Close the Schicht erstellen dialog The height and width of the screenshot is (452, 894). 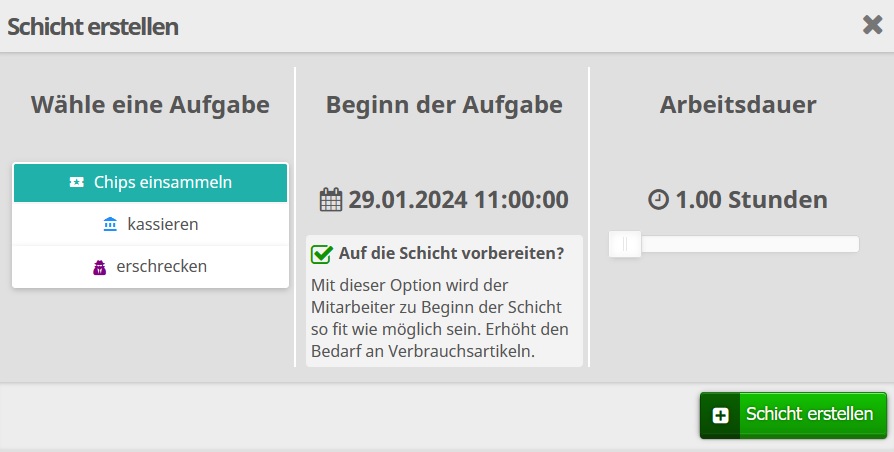(872, 25)
